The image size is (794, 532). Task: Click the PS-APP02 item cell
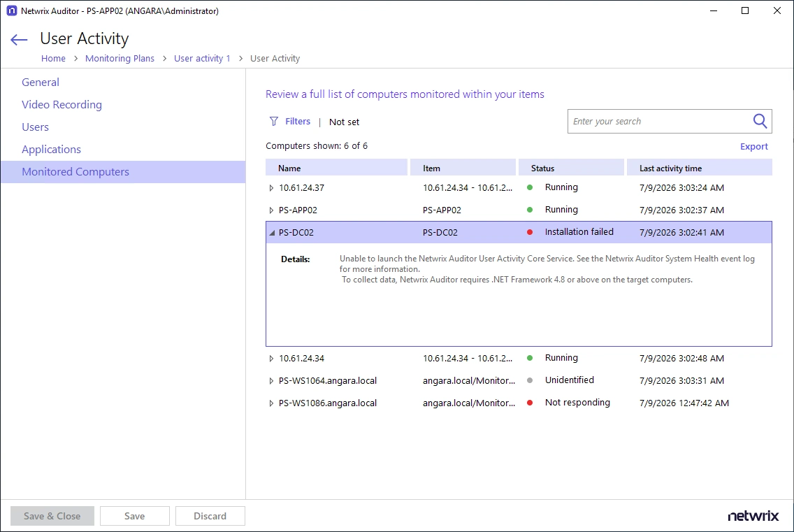[x=442, y=210]
